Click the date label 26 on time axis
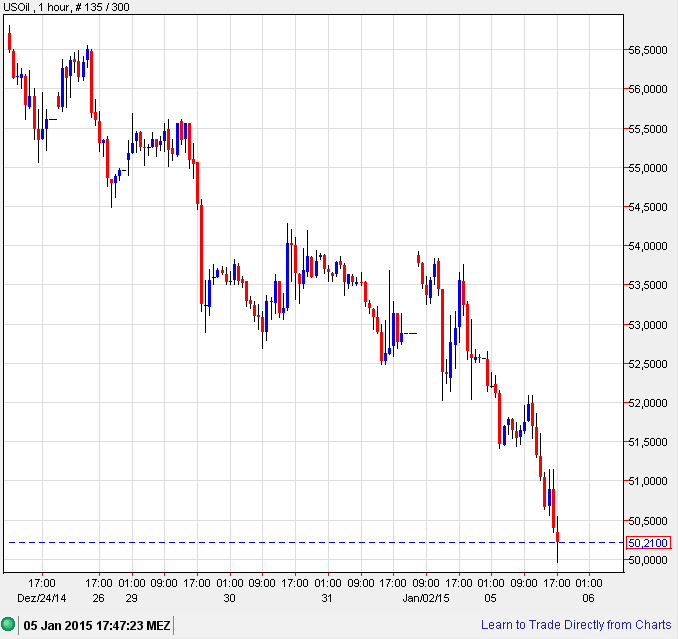Screen dimensions: 678x639 99,598
